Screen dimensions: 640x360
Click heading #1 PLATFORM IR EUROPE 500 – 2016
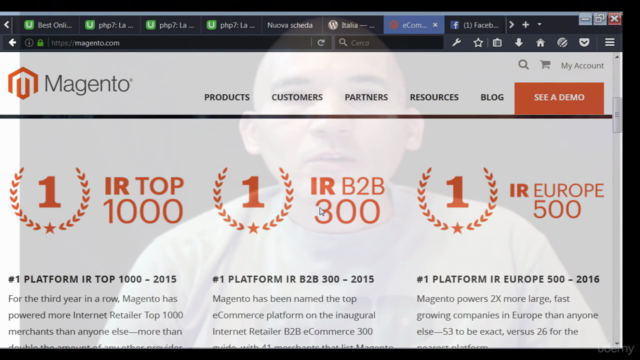508,279
